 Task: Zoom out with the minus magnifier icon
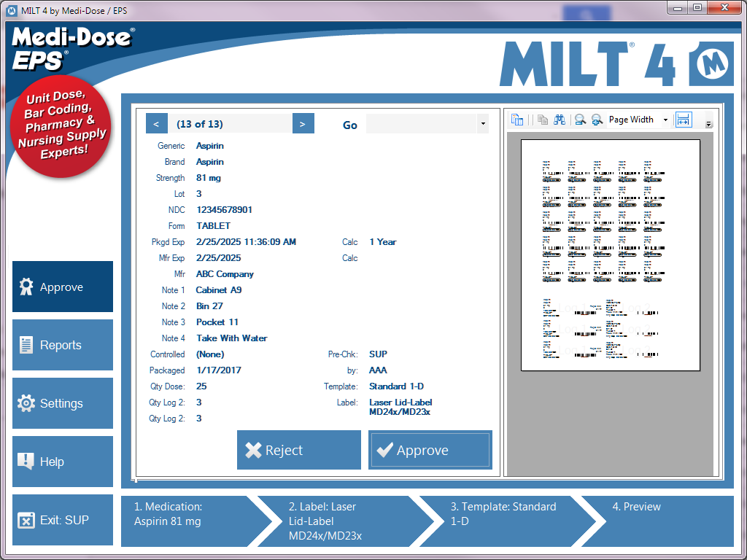(580, 120)
